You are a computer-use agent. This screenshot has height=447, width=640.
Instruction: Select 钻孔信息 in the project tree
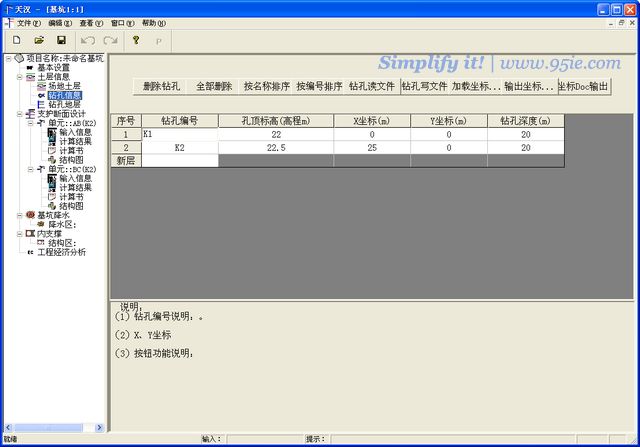65,96
